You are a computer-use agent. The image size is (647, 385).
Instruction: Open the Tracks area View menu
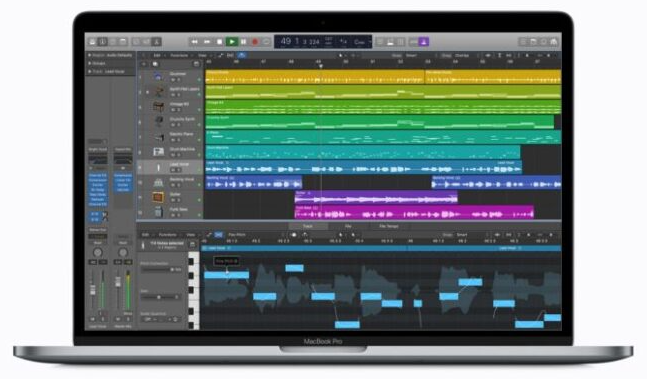pyautogui.click(x=203, y=55)
